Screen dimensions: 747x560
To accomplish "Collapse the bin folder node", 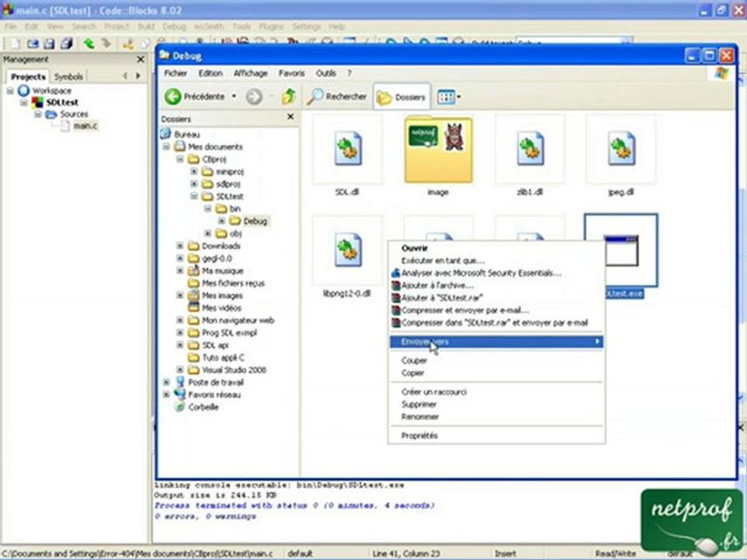I will click(x=208, y=208).
